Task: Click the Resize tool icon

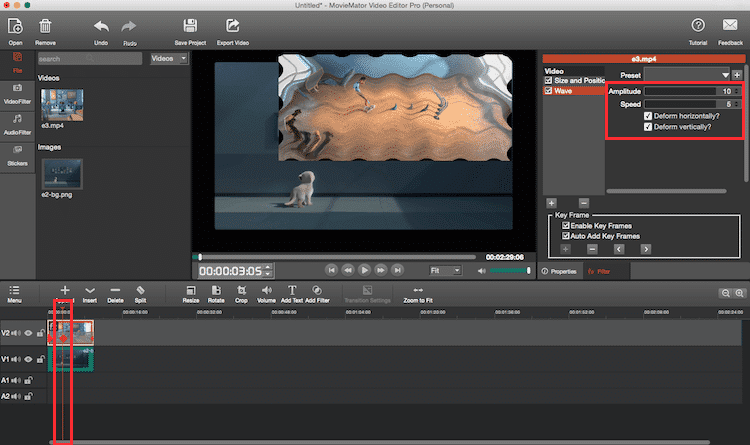Action: 190,290
